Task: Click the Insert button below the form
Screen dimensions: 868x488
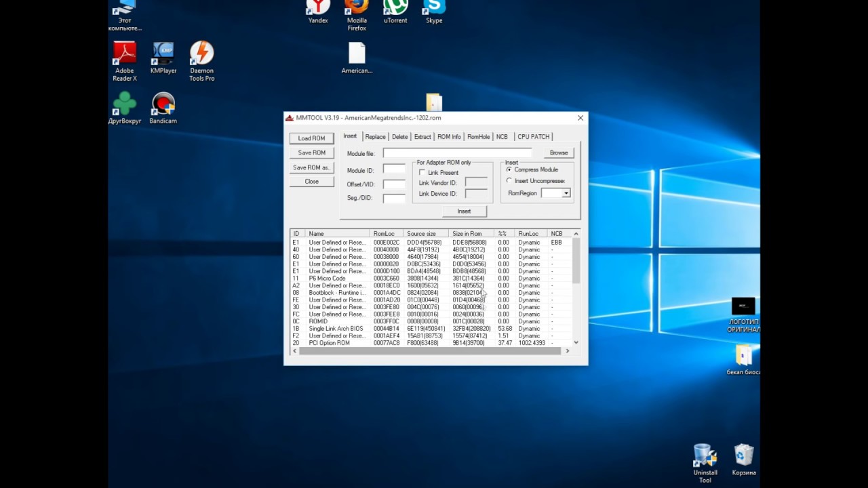Action: point(464,211)
